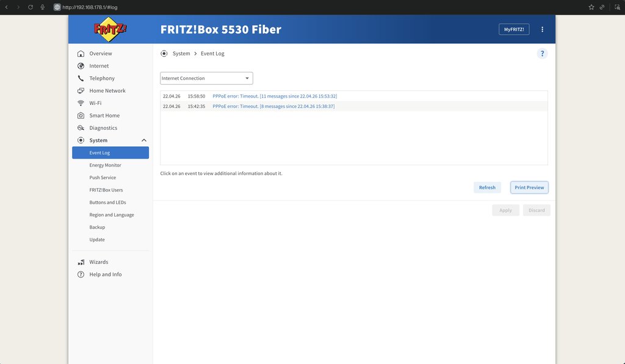The height and width of the screenshot is (364, 625).
Task: Click the Discard button
Action: pos(536,210)
